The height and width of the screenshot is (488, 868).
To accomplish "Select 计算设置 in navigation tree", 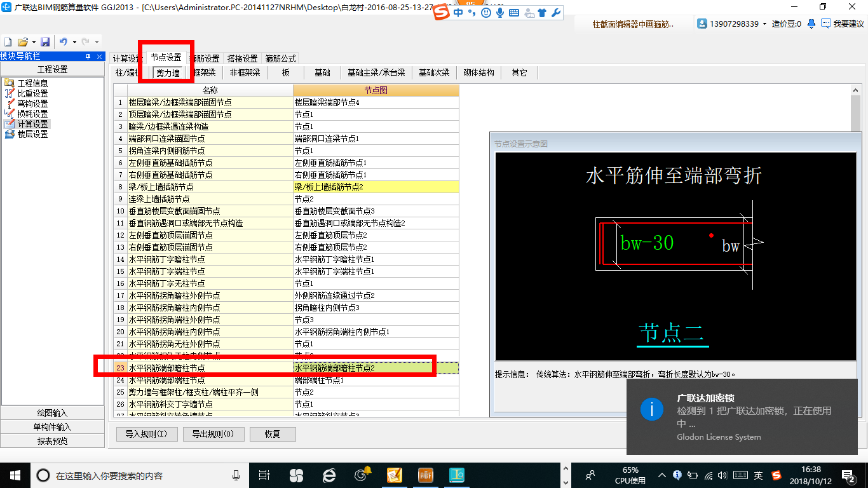I will [32, 124].
